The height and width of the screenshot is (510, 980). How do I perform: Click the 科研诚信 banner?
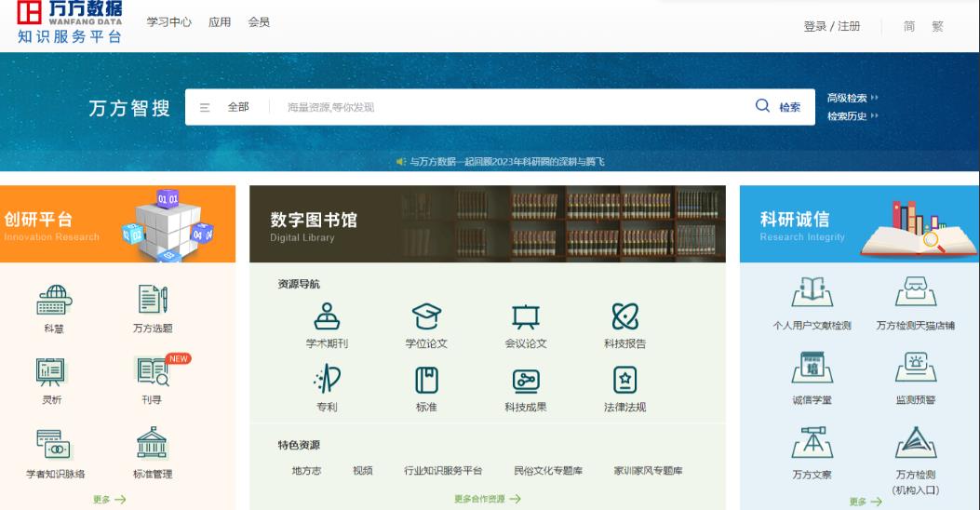coord(860,223)
